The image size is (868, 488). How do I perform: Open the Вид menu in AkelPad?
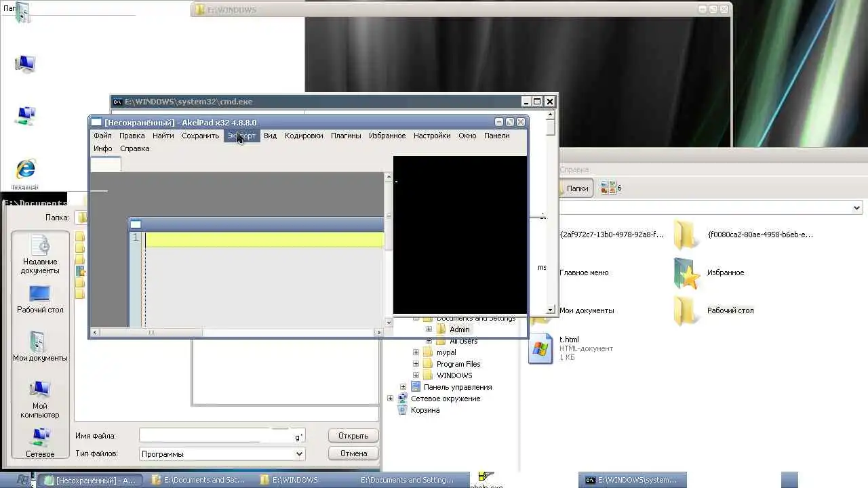(270, 136)
